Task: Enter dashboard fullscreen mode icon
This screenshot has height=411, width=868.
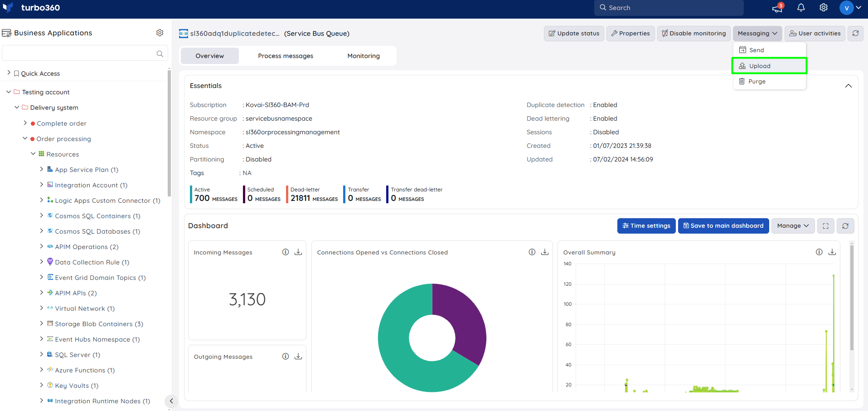Action: tap(825, 225)
